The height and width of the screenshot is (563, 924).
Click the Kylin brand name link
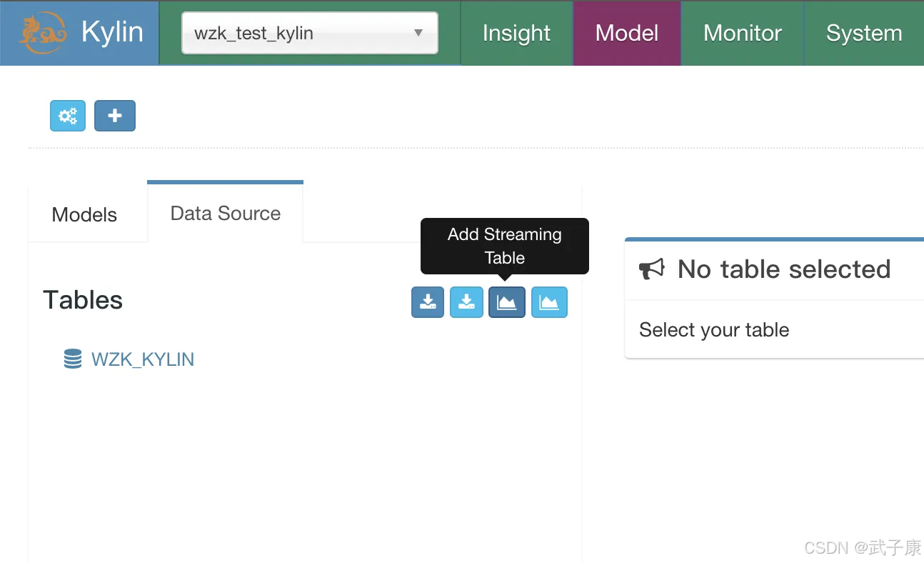[112, 33]
